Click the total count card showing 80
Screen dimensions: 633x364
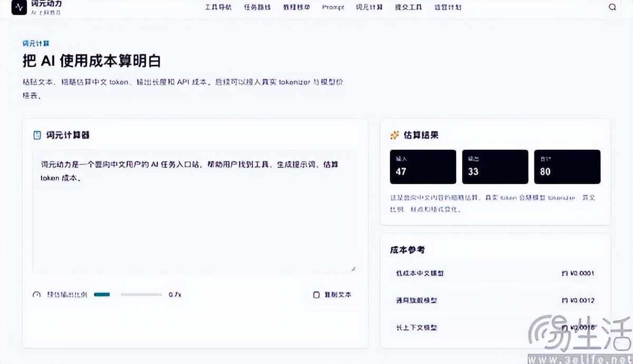point(567,167)
